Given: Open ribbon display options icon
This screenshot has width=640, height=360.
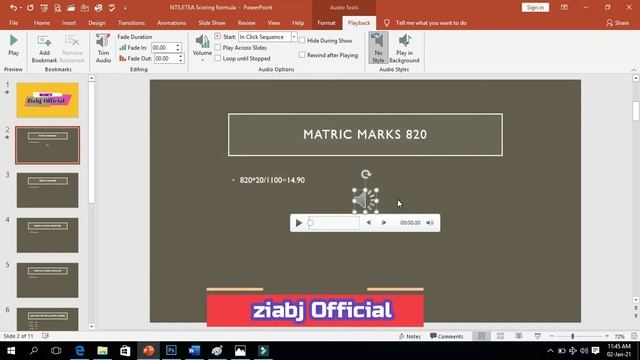Looking at the screenshot, I should (x=564, y=7).
